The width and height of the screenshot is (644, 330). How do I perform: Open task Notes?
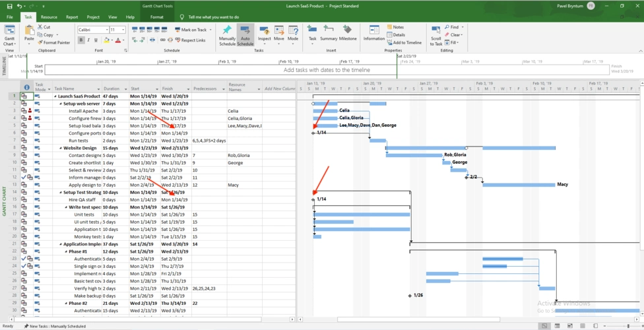395,27
